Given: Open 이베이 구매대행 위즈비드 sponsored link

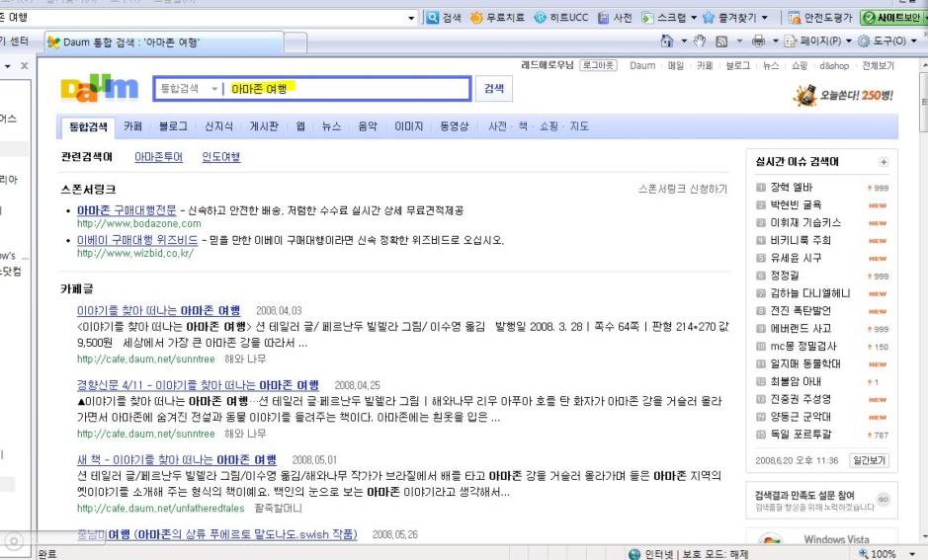Looking at the screenshot, I should (137, 240).
